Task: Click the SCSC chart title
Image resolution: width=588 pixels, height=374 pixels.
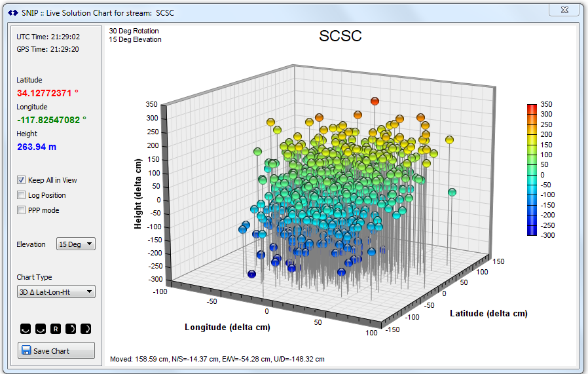Action: [340, 36]
